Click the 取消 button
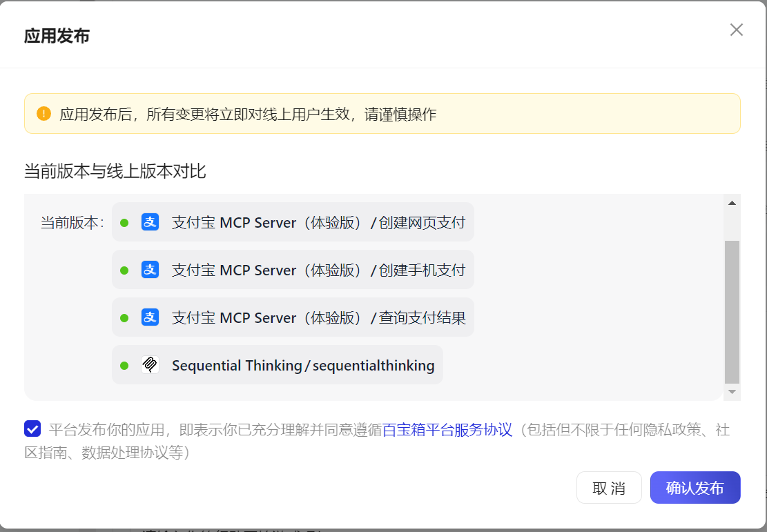This screenshot has height=532, width=767. [x=609, y=488]
